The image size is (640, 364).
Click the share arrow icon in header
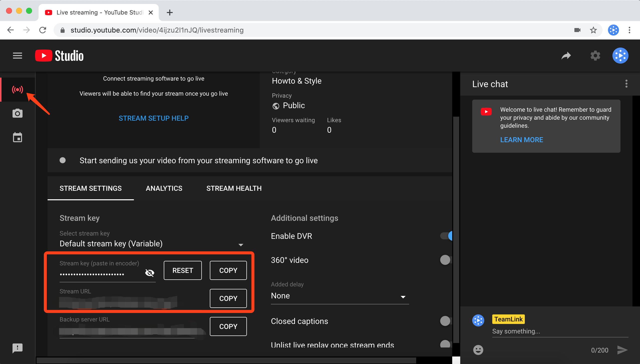pyautogui.click(x=566, y=56)
